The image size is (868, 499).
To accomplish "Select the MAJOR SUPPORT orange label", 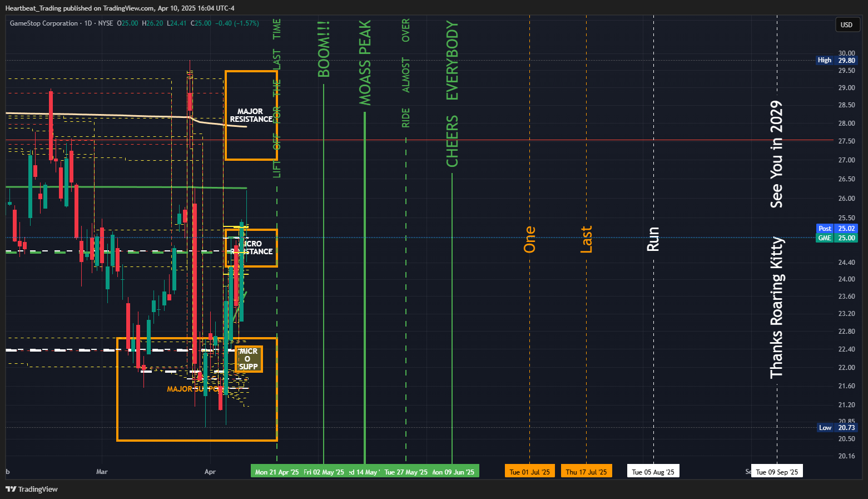I will pos(196,389).
